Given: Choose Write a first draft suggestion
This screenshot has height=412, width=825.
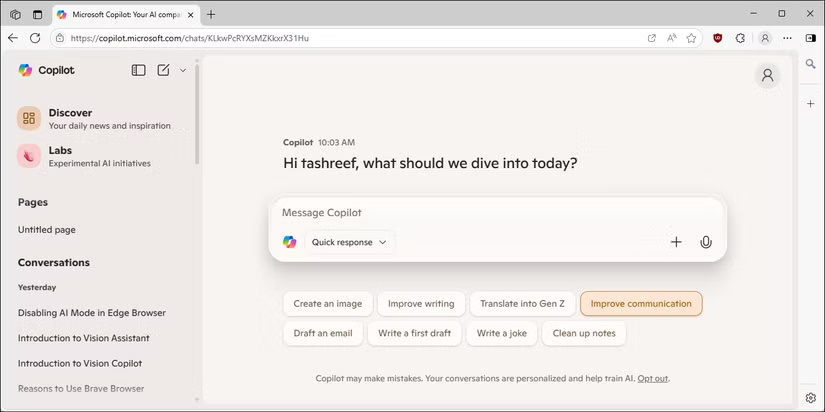Looking at the screenshot, I should point(415,333).
